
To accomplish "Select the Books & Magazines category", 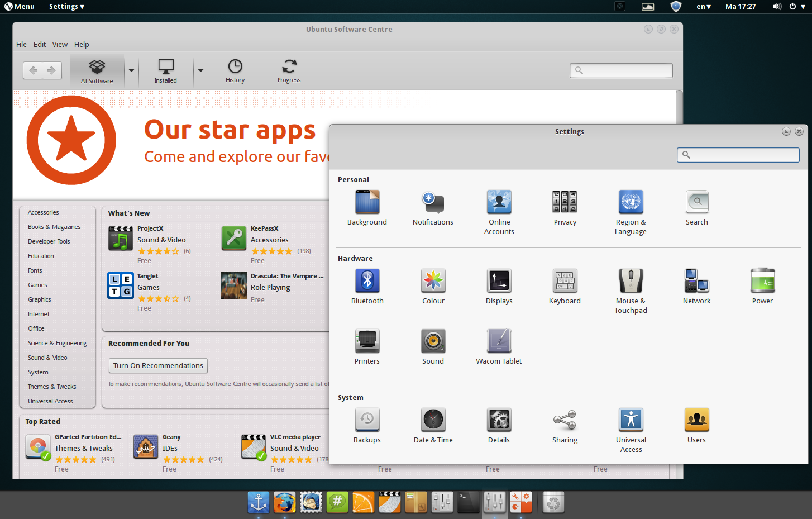I will click(54, 227).
